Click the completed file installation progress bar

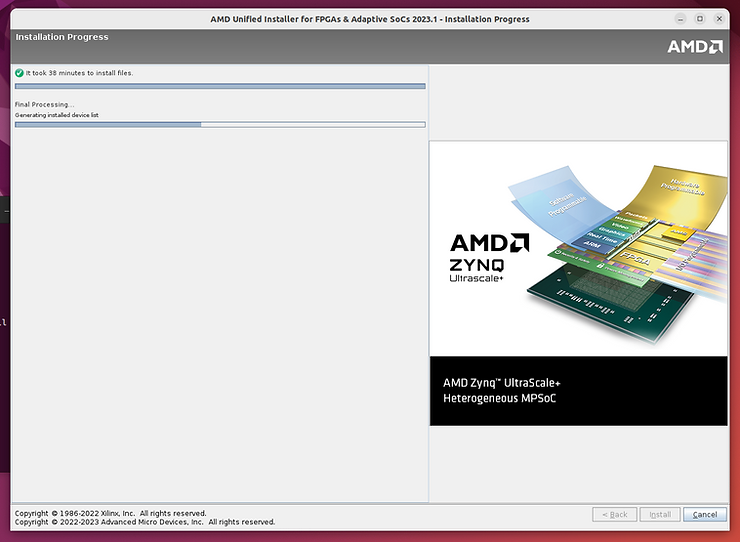tap(220, 86)
